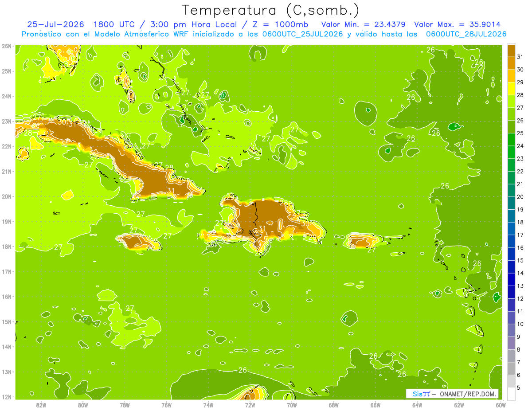Click the '23N' latitude axis label
Image resolution: width=532 pixels, height=411 pixels.
point(6,121)
